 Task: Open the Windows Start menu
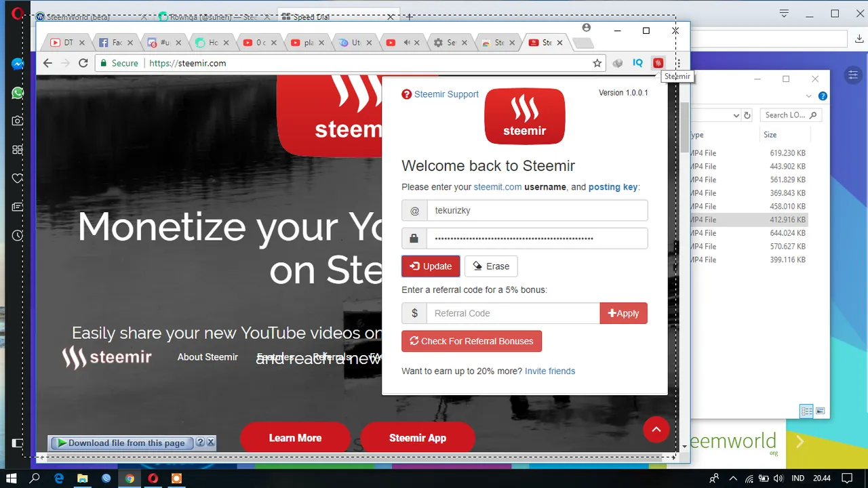(x=12, y=479)
